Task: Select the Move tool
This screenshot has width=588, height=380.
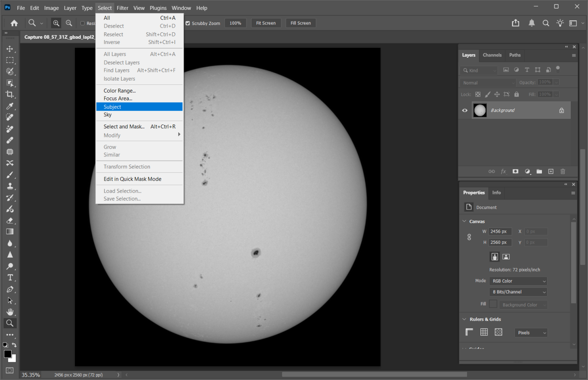Action: [x=10, y=49]
